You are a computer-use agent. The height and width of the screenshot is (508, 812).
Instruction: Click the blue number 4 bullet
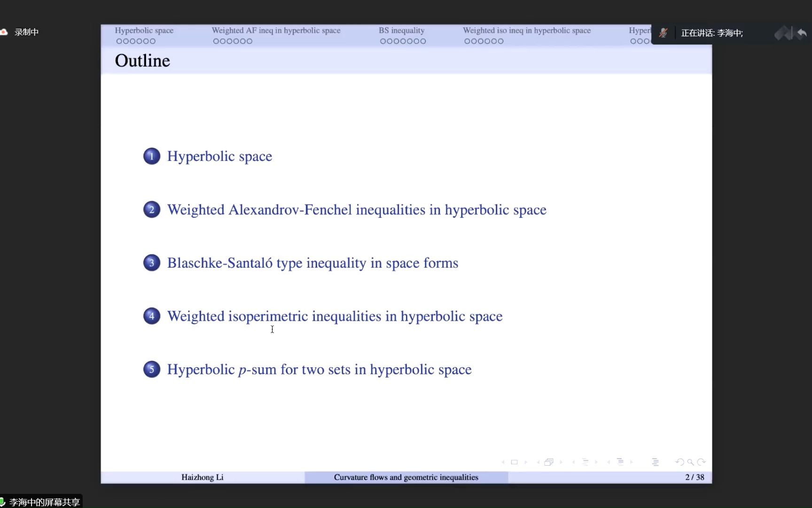(152, 316)
